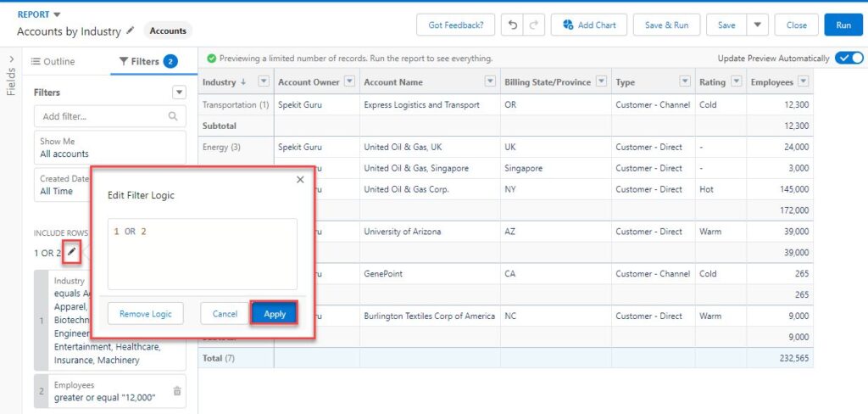The width and height of the screenshot is (868, 414).
Task: Open the Rating column dropdown
Action: [737, 81]
